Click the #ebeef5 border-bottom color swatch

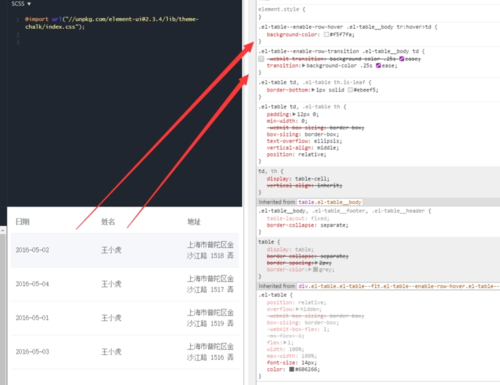tap(350, 90)
